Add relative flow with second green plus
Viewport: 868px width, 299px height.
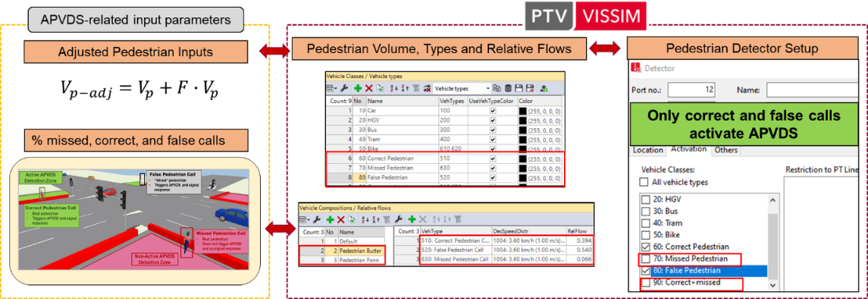[x=412, y=220]
